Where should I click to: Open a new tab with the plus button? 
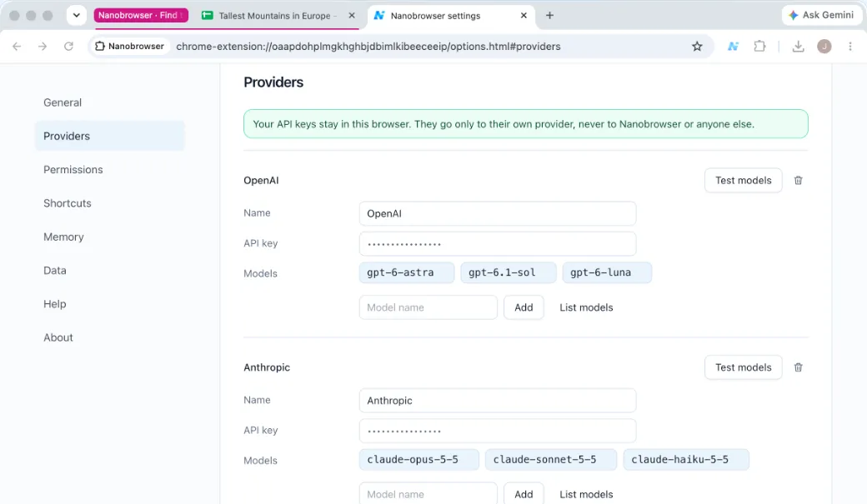pos(549,16)
